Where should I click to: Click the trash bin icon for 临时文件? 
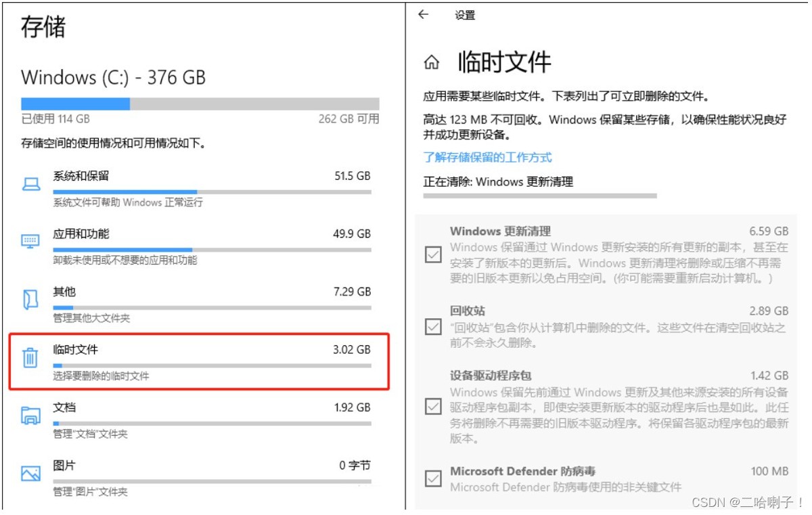30,357
